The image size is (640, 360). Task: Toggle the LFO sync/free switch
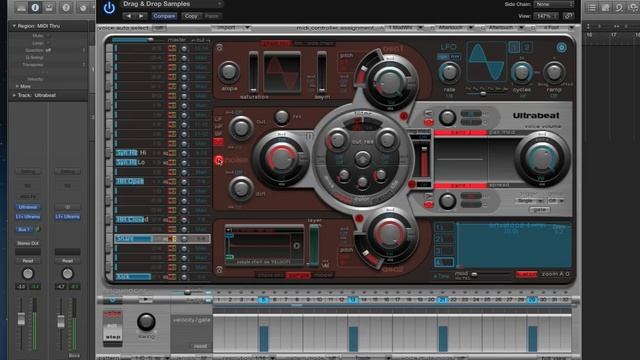tap(449, 57)
